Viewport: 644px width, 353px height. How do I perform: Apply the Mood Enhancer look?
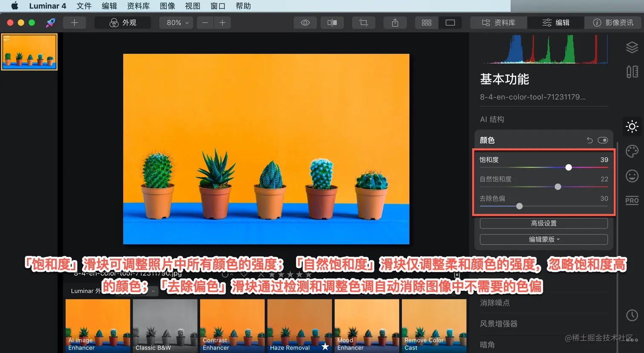pyautogui.click(x=367, y=326)
